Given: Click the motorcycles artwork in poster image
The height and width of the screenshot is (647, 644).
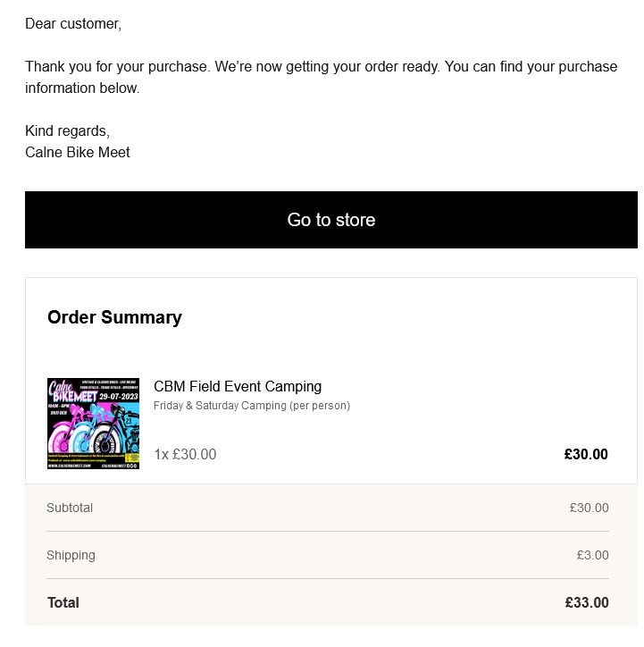Looking at the screenshot, I should (x=94, y=429).
